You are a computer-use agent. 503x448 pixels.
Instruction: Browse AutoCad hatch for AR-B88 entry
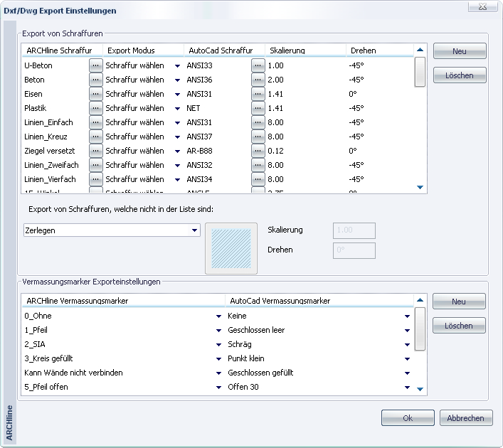coord(258,151)
